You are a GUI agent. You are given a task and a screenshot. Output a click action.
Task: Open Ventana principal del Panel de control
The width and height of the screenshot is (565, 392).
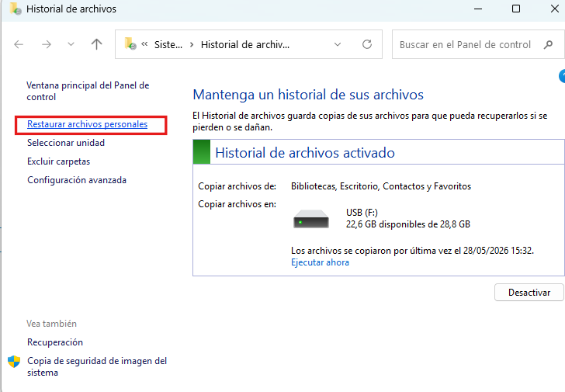(88, 91)
